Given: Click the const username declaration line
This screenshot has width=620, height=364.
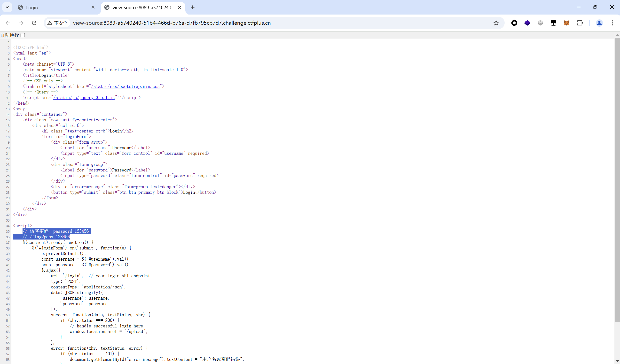Looking at the screenshot, I should click(x=86, y=259).
